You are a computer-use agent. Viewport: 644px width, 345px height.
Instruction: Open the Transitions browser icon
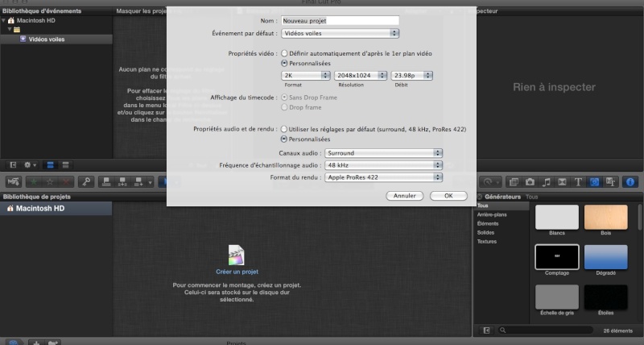563,182
